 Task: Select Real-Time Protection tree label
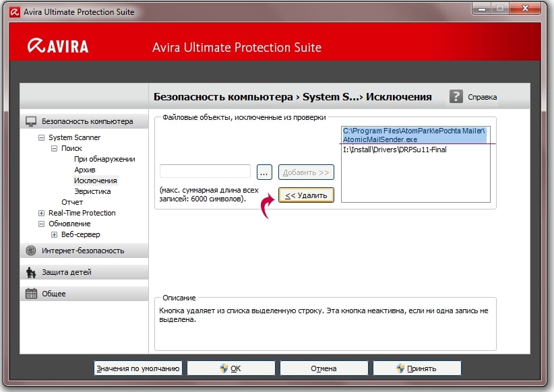point(82,213)
